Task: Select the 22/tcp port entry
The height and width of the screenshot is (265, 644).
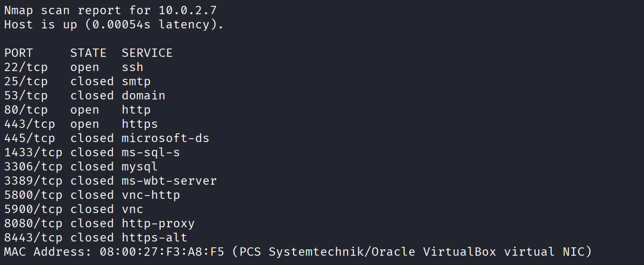Action: pos(26,67)
